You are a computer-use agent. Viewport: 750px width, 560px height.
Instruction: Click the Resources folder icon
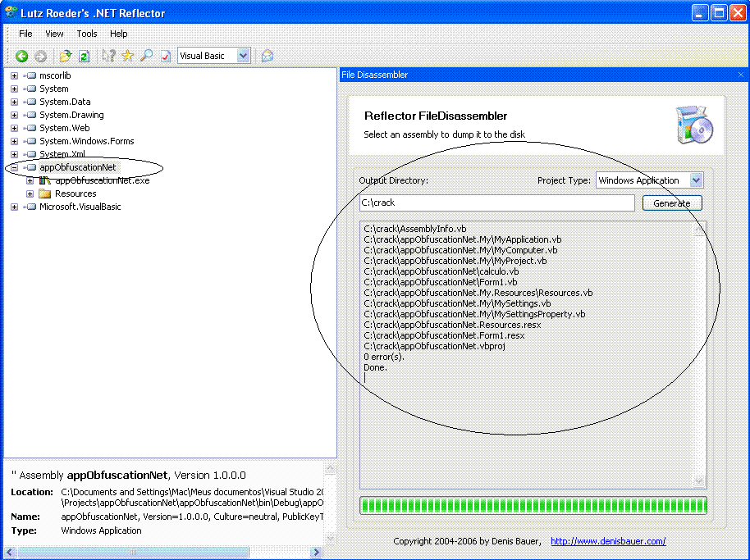(45, 193)
